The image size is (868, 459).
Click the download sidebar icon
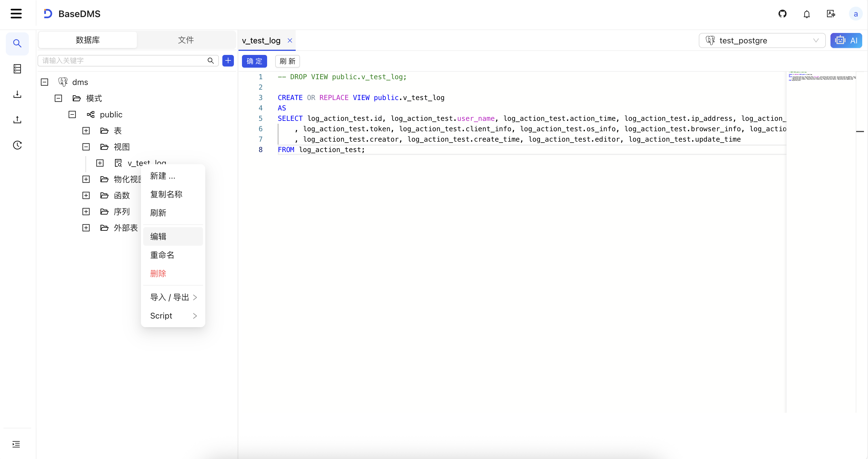tap(17, 95)
